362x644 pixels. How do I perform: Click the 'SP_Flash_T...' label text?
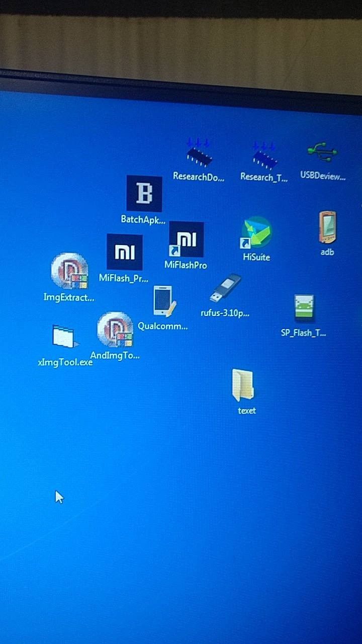304,333
